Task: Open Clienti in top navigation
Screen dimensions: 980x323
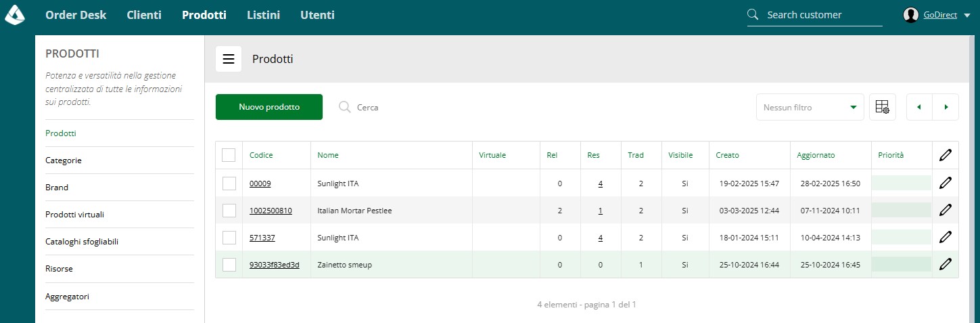Action: (144, 15)
